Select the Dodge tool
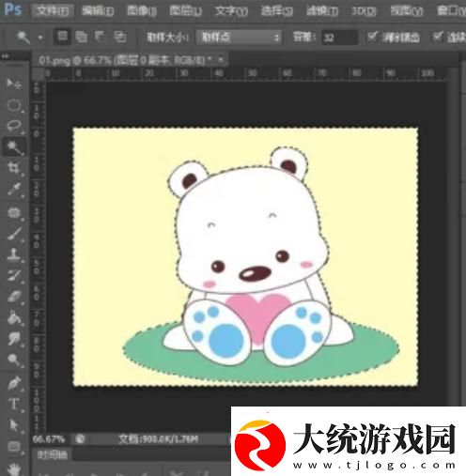Screen dimensions: 466x476 coord(14,360)
